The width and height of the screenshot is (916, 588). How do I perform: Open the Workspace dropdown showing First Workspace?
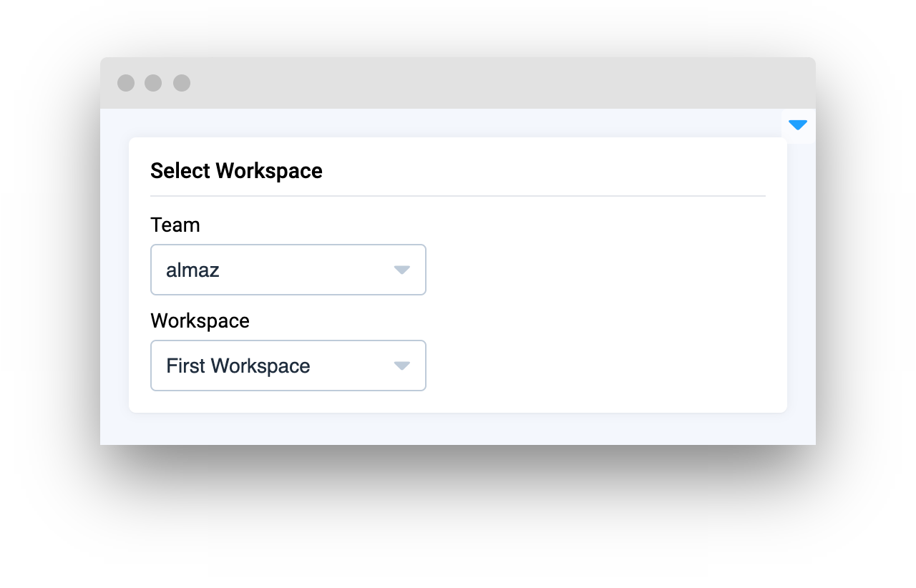click(x=288, y=366)
